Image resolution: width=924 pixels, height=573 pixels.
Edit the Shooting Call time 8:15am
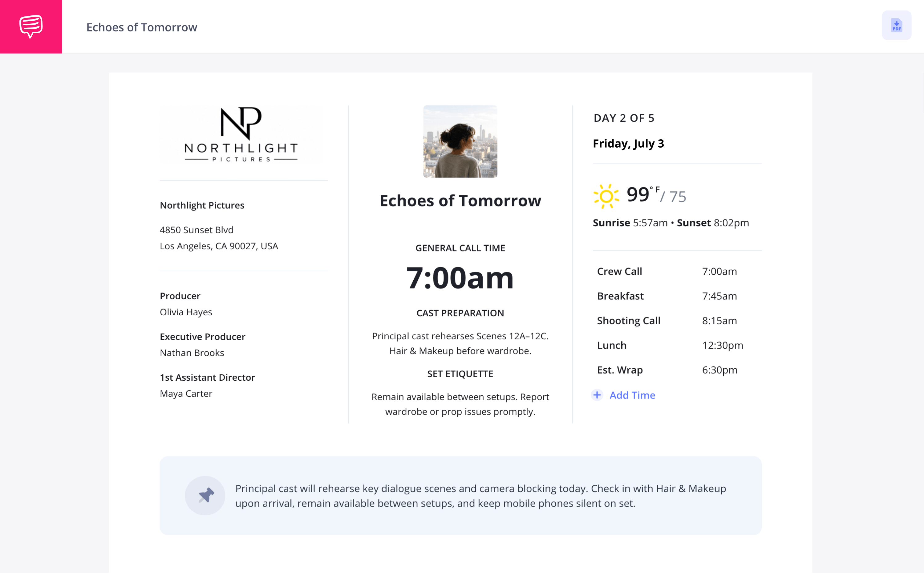719,321
